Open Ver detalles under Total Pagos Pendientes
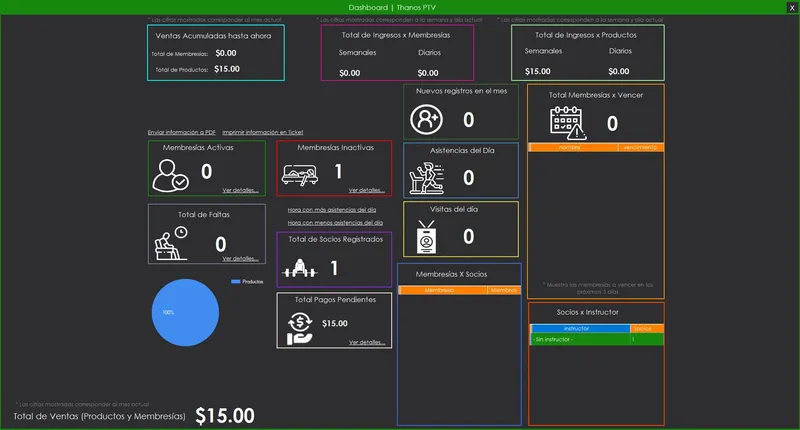The image size is (800, 430). point(367,342)
